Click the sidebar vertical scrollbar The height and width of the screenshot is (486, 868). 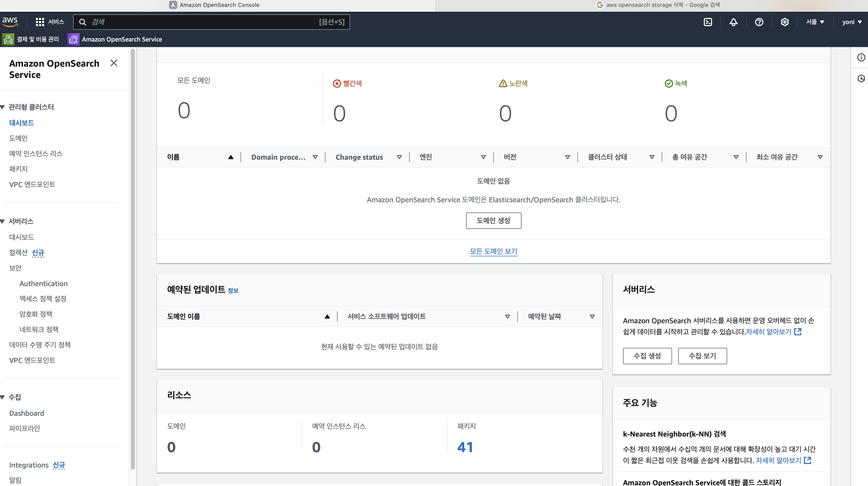[x=133, y=259]
